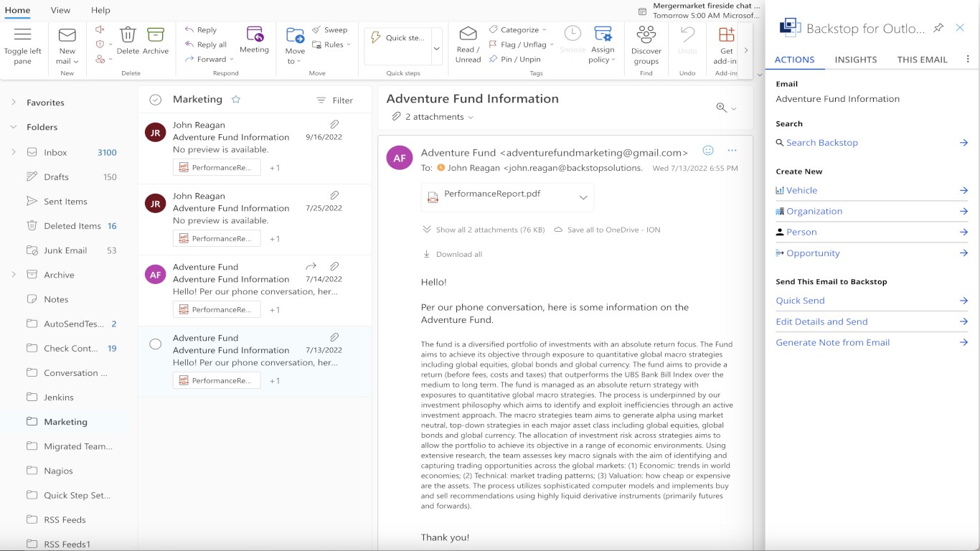The width and height of the screenshot is (980, 551).
Task: Select all messages circle in Marketing header
Action: [156, 100]
